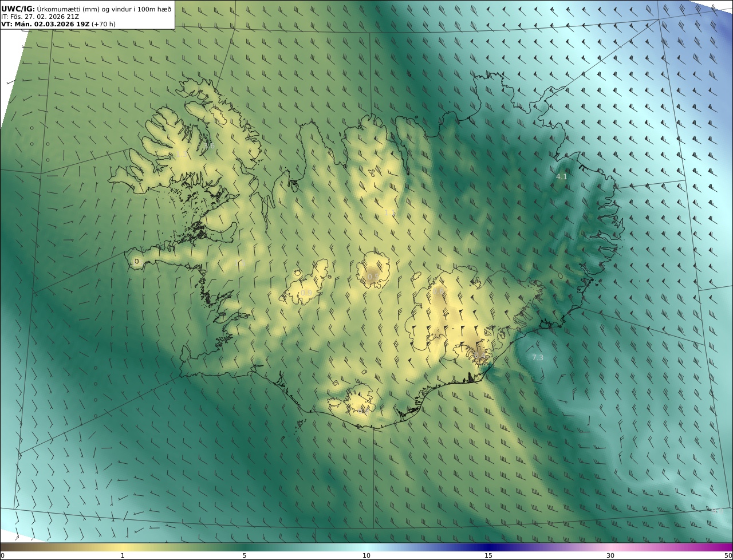Click the '1.1' value in north-central Iceland
733x560 pixels.
coord(389,213)
